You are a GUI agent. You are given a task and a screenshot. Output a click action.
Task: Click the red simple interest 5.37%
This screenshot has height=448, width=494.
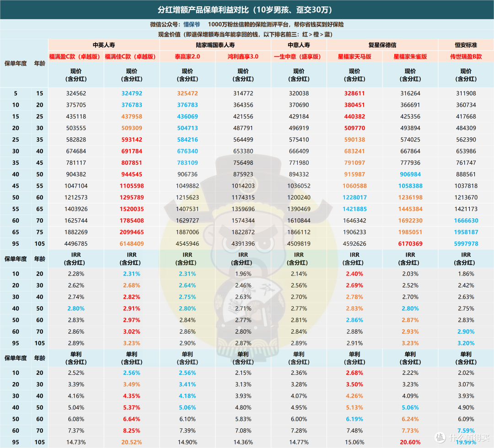(132, 407)
